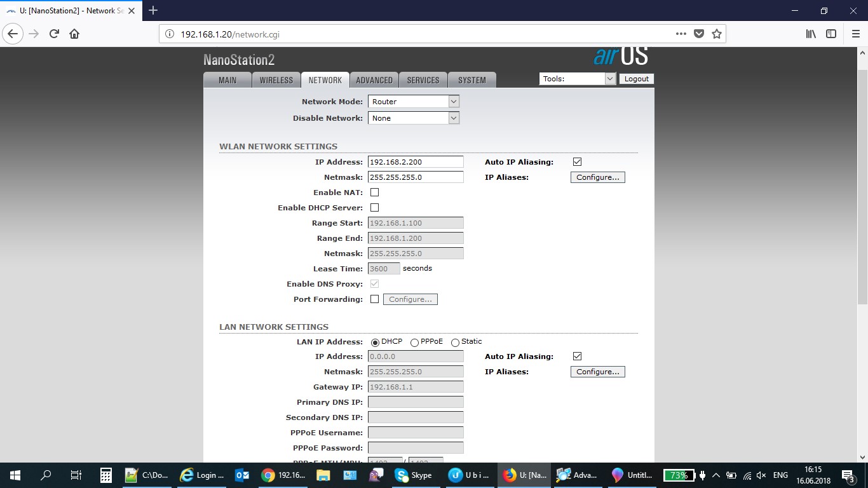Toggle LAN Auto IP Aliasing checkbox

(x=577, y=356)
